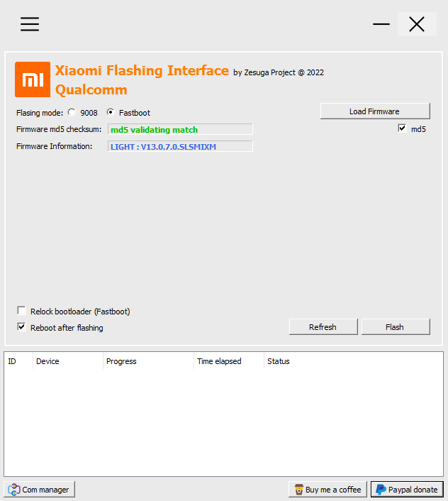Image resolution: width=448 pixels, height=501 pixels.
Task: Start flashing with the Flash button
Action: click(396, 327)
